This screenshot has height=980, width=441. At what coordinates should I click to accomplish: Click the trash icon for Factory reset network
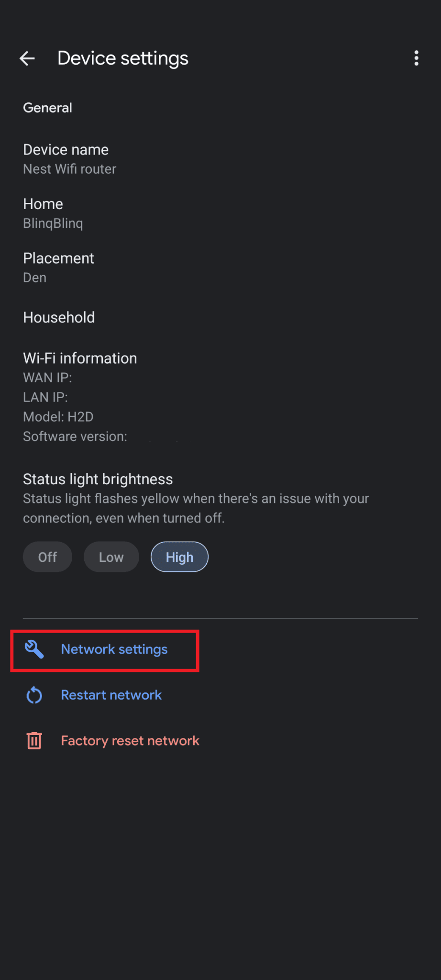pos(33,740)
